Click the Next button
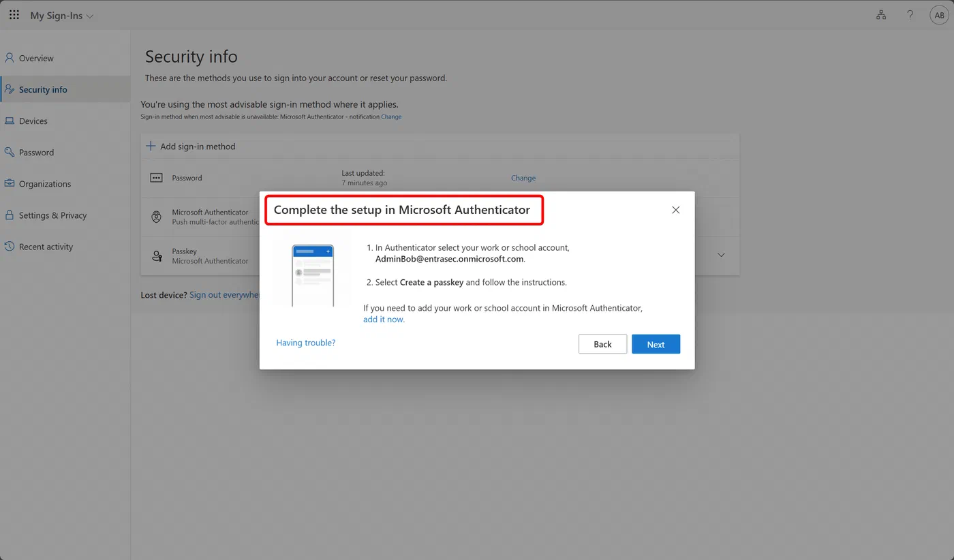Screen dimensions: 954x560 click(656, 344)
